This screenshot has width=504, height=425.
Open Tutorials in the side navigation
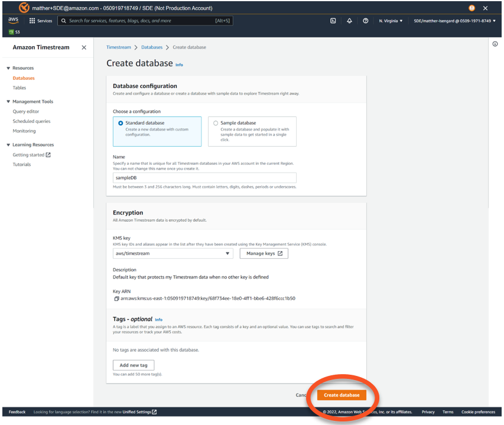(22, 164)
